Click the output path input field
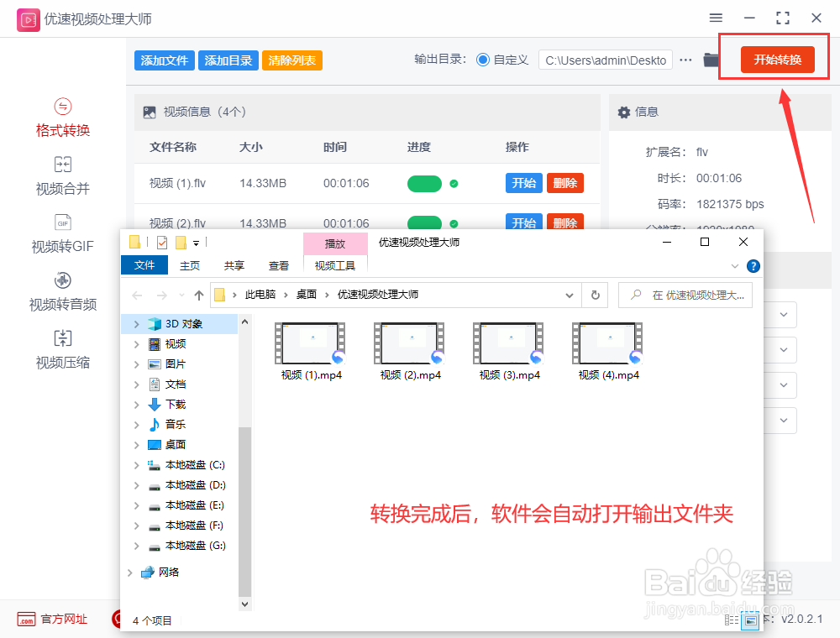Viewport: 840px width, 638px height. coord(606,60)
